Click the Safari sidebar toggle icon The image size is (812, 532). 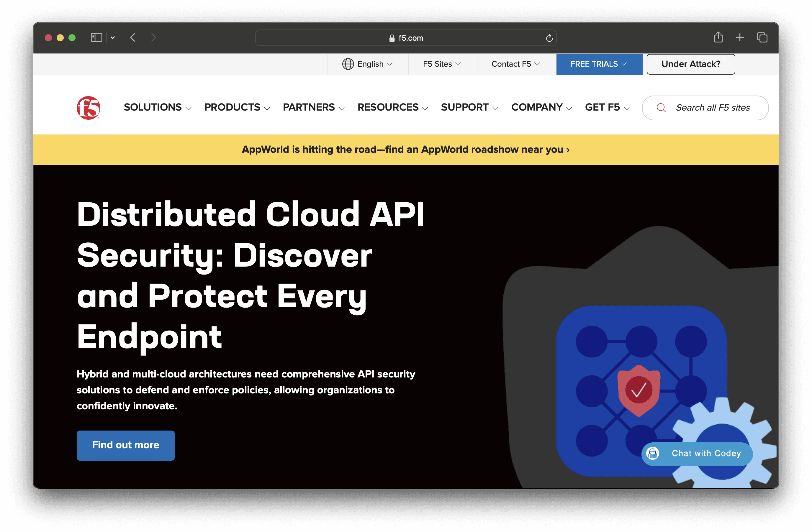point(96,37)
